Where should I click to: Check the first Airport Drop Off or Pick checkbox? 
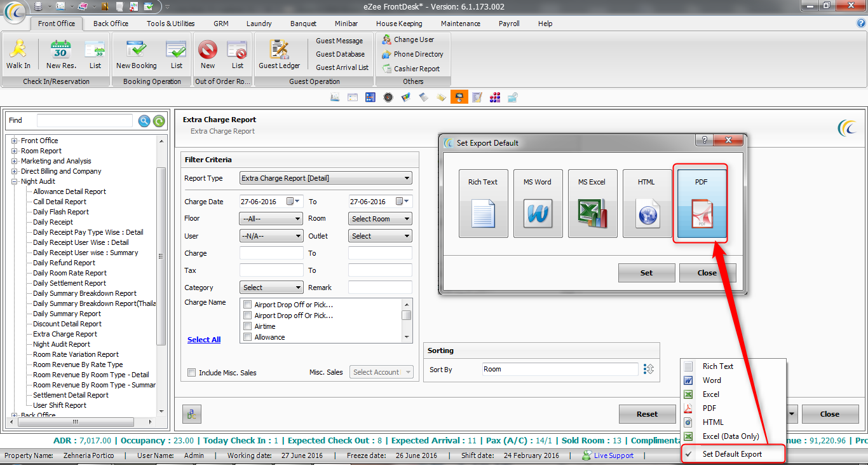248,305
